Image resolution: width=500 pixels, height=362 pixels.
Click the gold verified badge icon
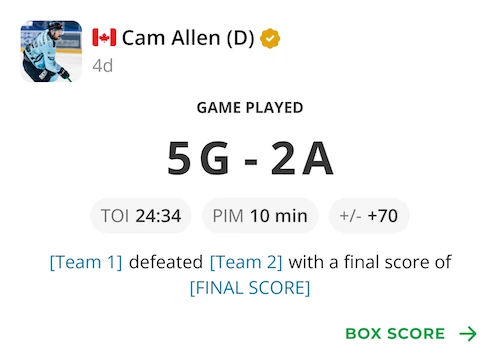pyautogui.click(x=270, y=38)
